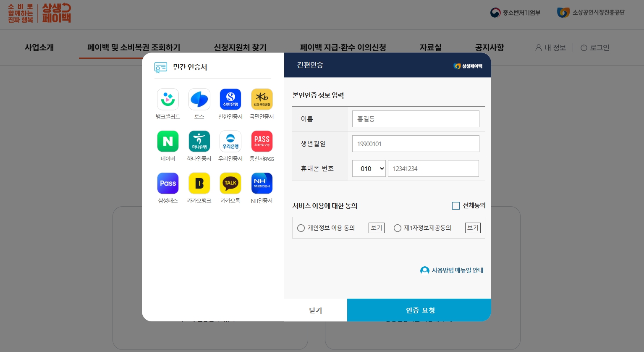Image resolution: width=644 pixels, height=352 pixels.
Task: Open the 자료실 menu
Action: coord(431,47)
